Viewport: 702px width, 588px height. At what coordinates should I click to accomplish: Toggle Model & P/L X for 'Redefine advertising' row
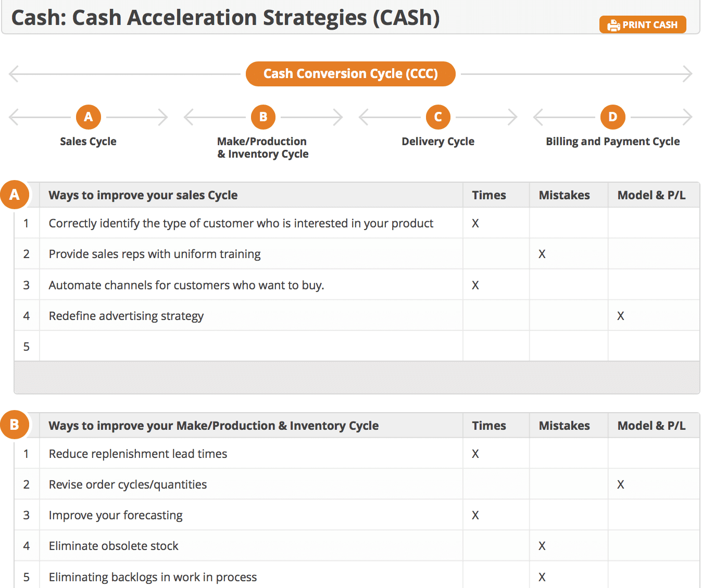click(621, 316)
